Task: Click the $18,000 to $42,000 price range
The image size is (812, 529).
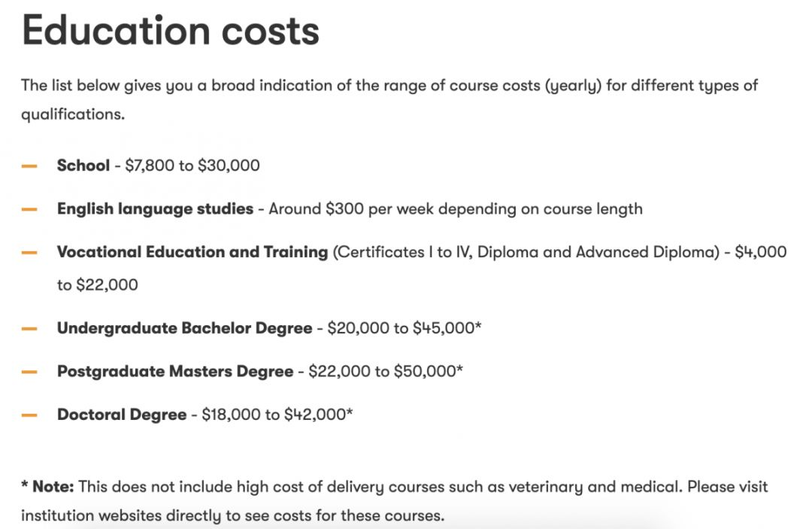Action: pyautogui.click(x=277, y=415)
